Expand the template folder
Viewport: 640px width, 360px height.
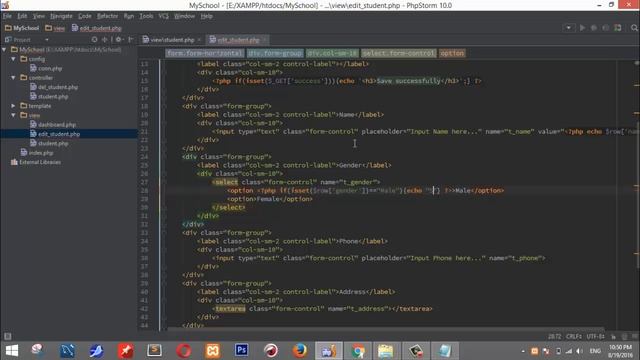[x=13, y=106]
